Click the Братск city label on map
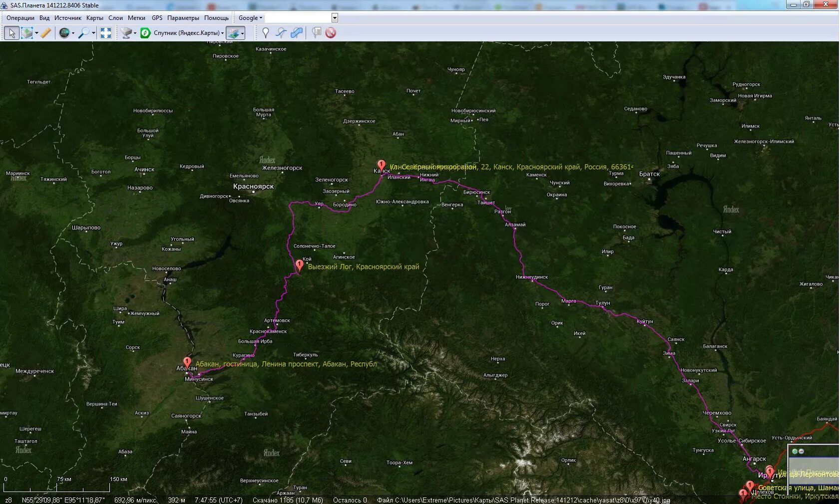The image size is (840, 504). (649, 174)
